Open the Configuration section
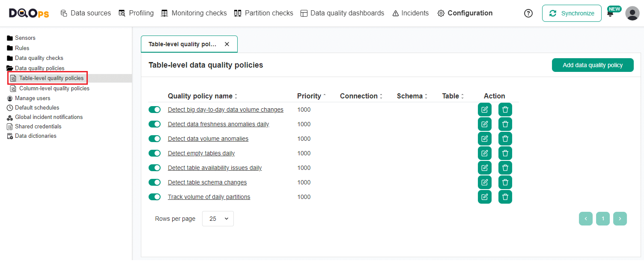 465,13
